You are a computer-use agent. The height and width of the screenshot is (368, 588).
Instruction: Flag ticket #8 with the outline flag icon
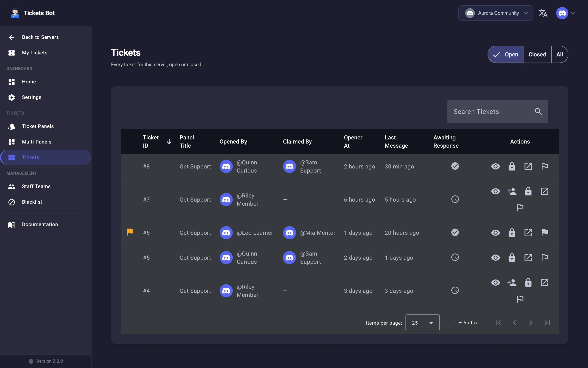pyautogui.click(x=545, y=166)
